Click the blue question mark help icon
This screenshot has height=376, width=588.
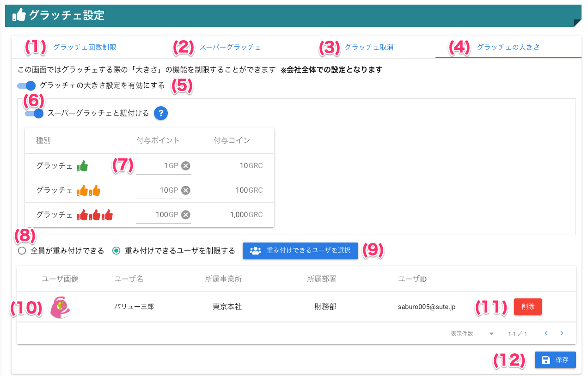[x=160, y=113]
